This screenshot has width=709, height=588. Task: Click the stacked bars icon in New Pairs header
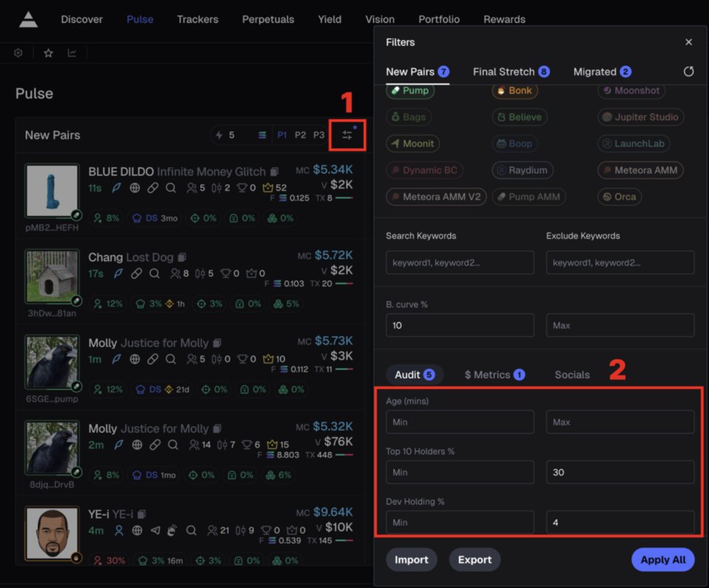(x=263, y=135)
